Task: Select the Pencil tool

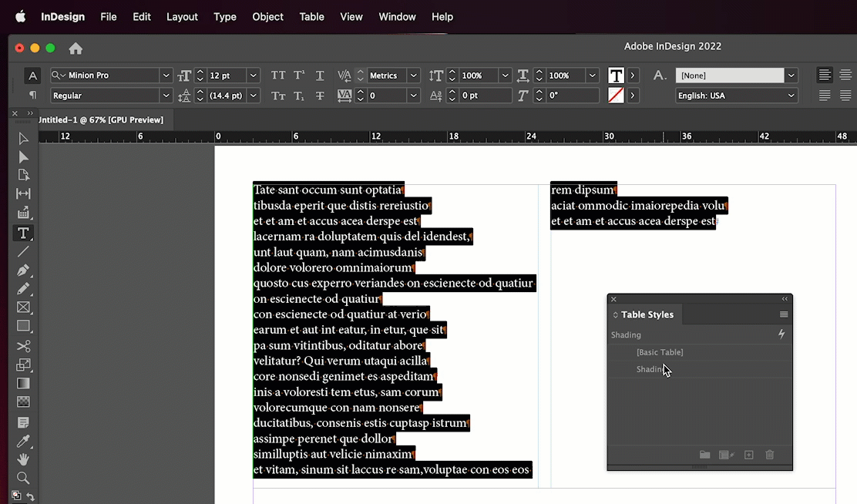Action: click(x=23, y=289)
